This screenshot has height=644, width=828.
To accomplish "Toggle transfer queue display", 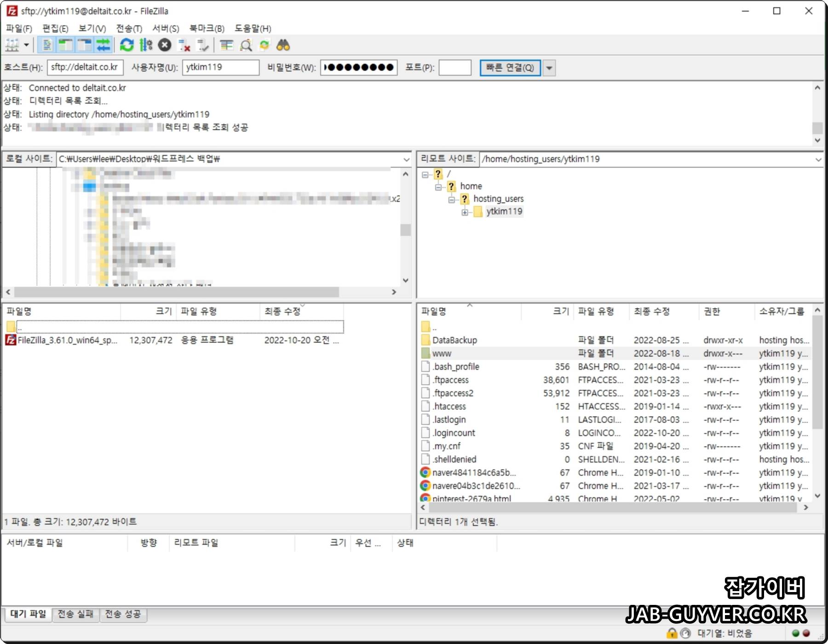I will [x=103, y=45].
